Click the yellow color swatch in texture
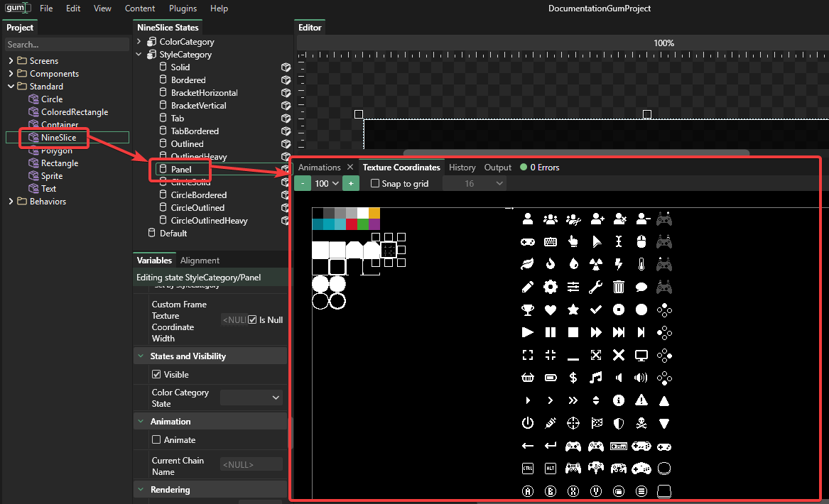This screenshot has width=829, height=504. 374,213
